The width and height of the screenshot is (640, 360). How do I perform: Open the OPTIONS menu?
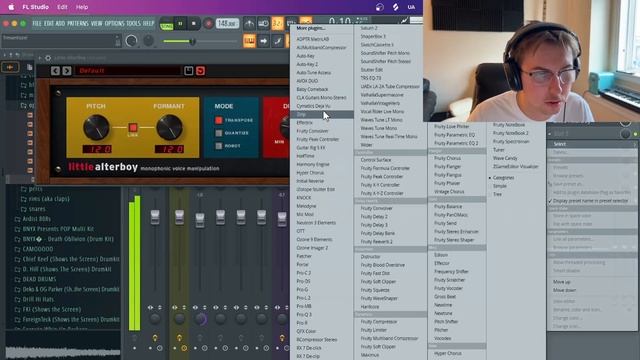coord(114,24)
